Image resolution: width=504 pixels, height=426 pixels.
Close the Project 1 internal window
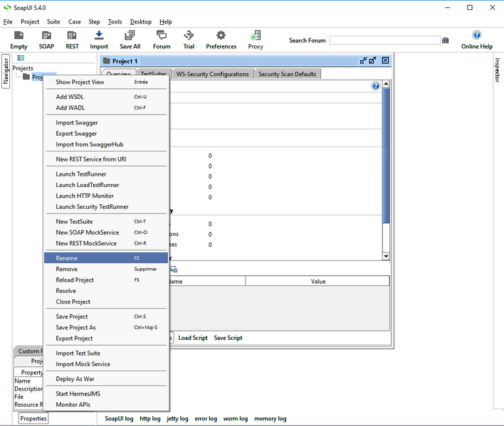[x=385, y=60]
